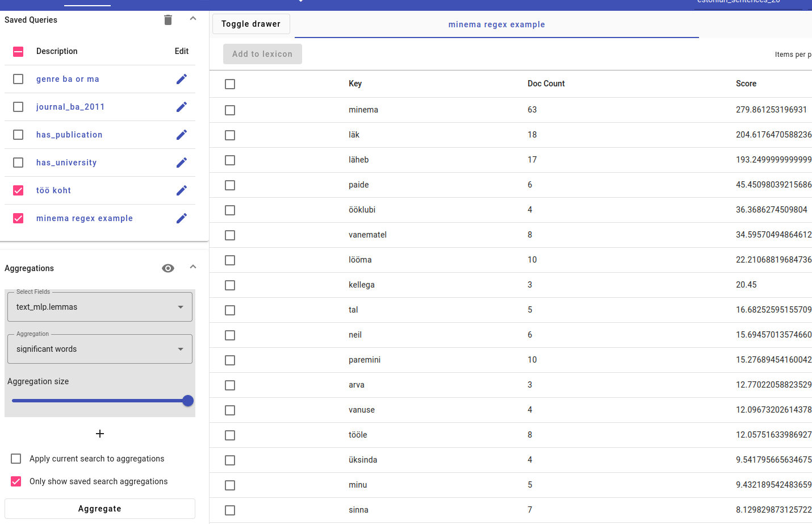The image size is (812, 524).
Task: Toggle the select-all saved queries checkbox
Action: [18, 51]
